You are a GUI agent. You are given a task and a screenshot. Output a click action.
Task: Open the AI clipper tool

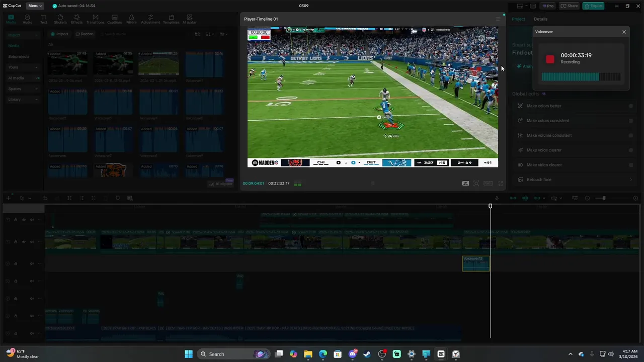221,184
